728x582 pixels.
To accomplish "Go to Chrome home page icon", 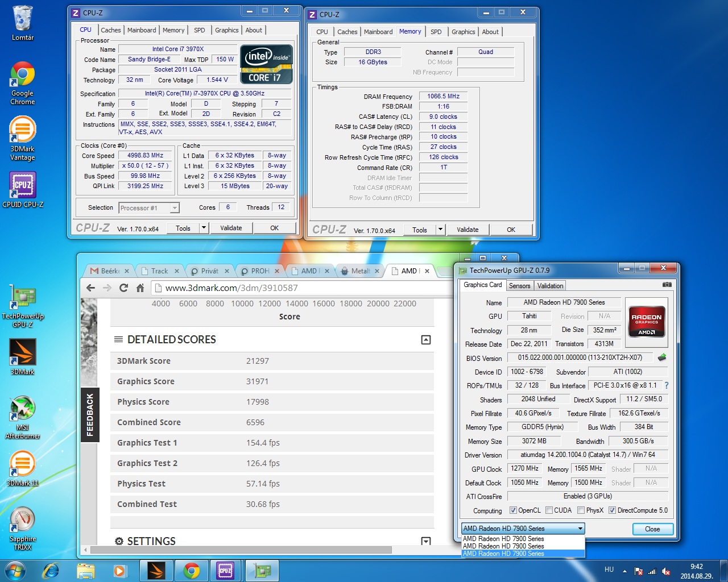I will pyautogui.click(x=140, y=288).
